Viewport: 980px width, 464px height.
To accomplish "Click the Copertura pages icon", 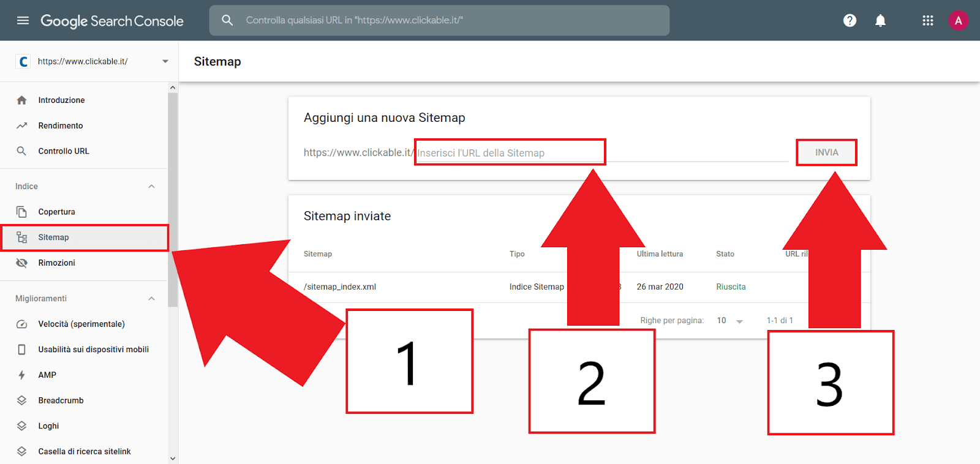I will 21,212.
